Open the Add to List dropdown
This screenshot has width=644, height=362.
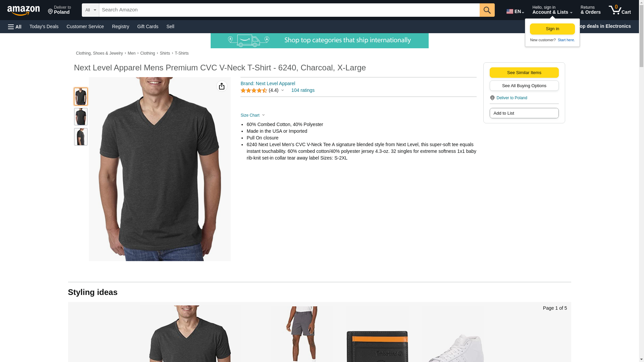click(524, 113)
